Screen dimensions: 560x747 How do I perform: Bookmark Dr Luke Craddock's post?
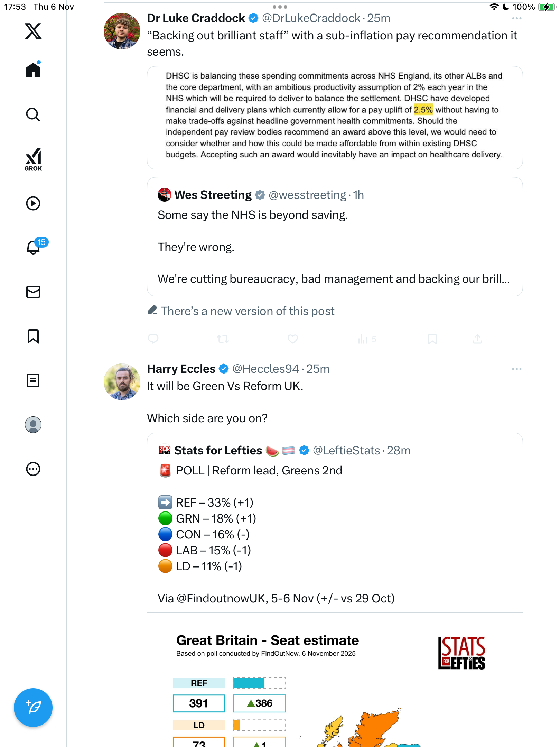(432, 339)
